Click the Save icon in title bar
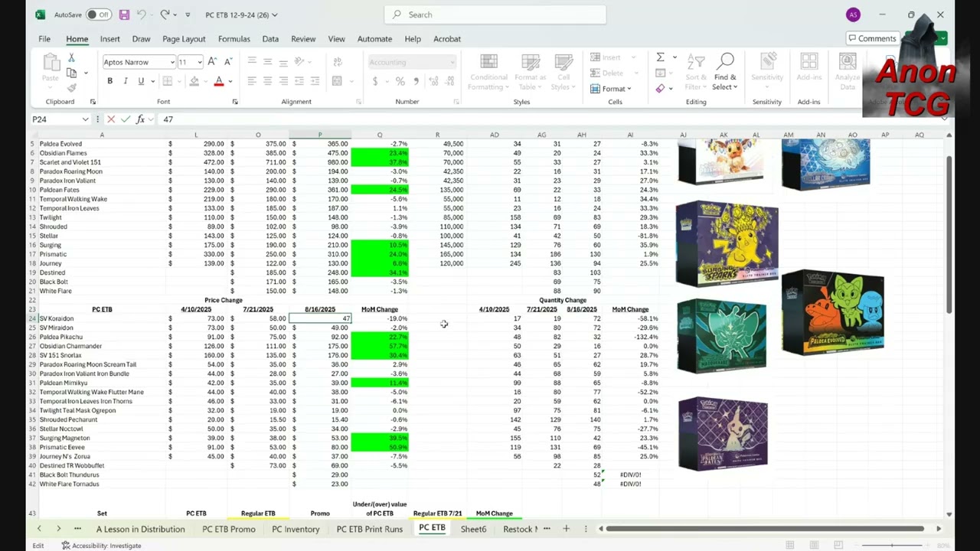This screenshot has width=980, height=551. click(x=124, y=15)
